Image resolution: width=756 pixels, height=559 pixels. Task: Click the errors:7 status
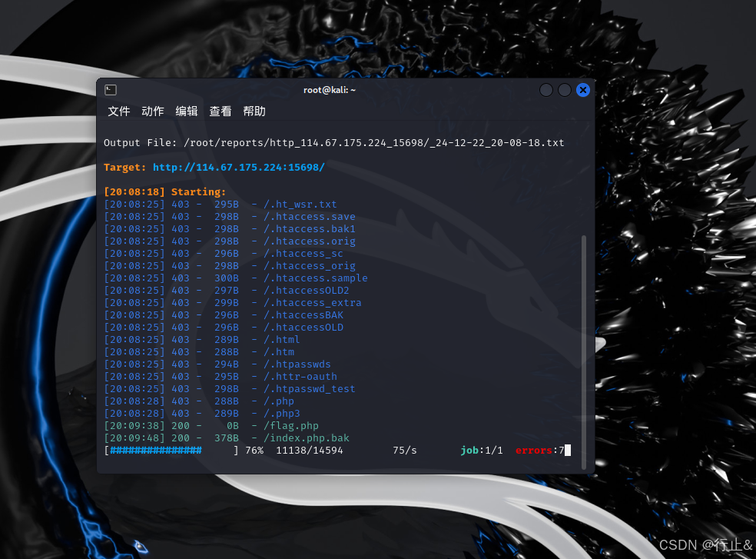(540, 451)
